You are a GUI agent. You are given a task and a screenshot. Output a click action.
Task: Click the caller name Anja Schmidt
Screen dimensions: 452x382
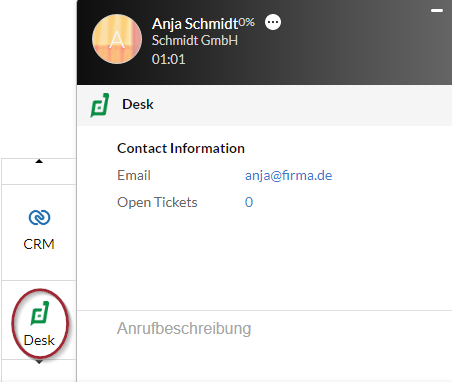tap(195, 24)
